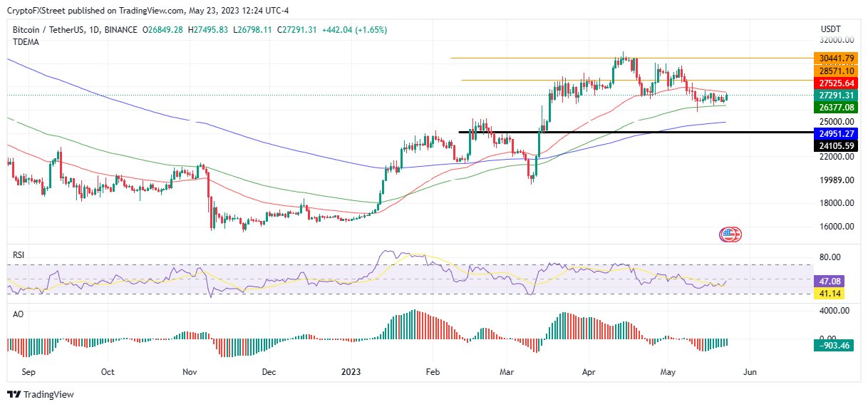Image resolution: width=868 pixels, height=407 pixels.
Task: Select the black 24105.59 price label
Action: [x=835, y=145]
